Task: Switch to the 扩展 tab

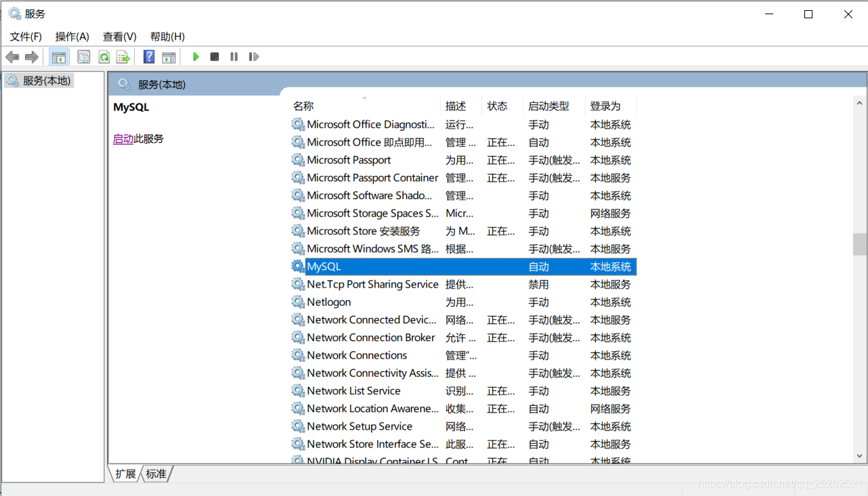Action: click(125, 474)
